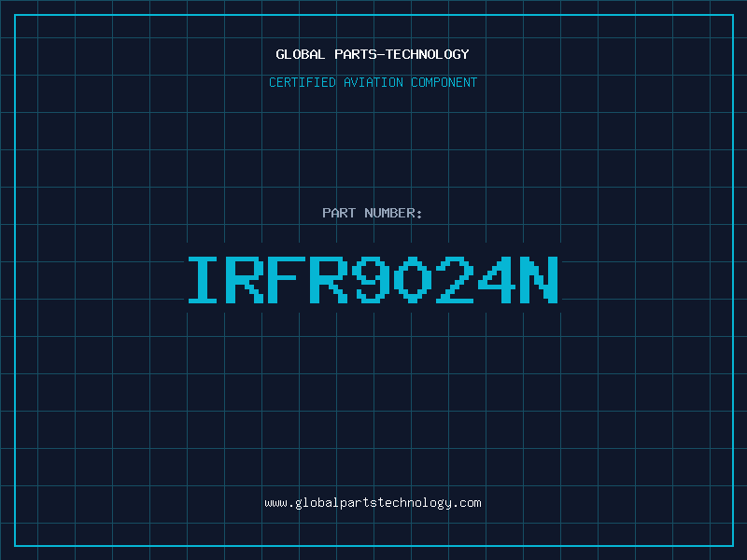This screenshot has height=560, width=747.
Task: Select the large IRFR9024N part number
Action: click(373, 279)
